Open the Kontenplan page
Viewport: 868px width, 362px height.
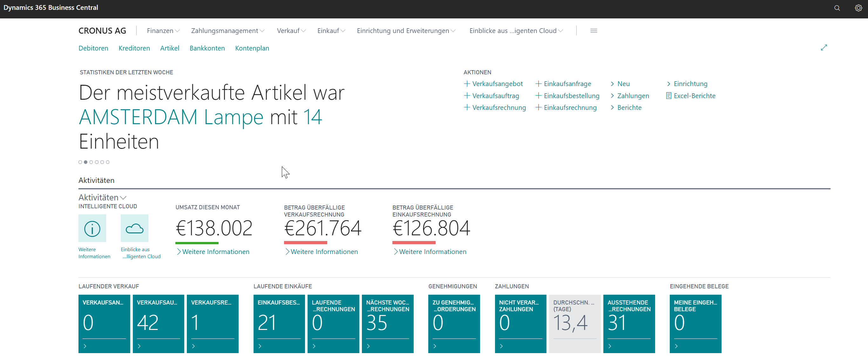click(252, 48)
